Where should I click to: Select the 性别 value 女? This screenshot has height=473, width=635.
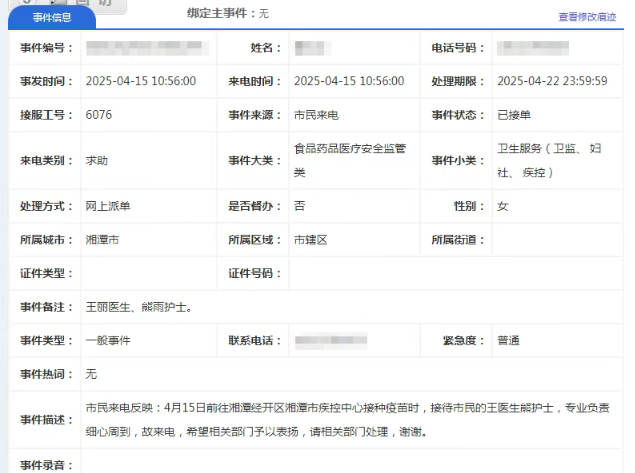click(x=503, y=206)
